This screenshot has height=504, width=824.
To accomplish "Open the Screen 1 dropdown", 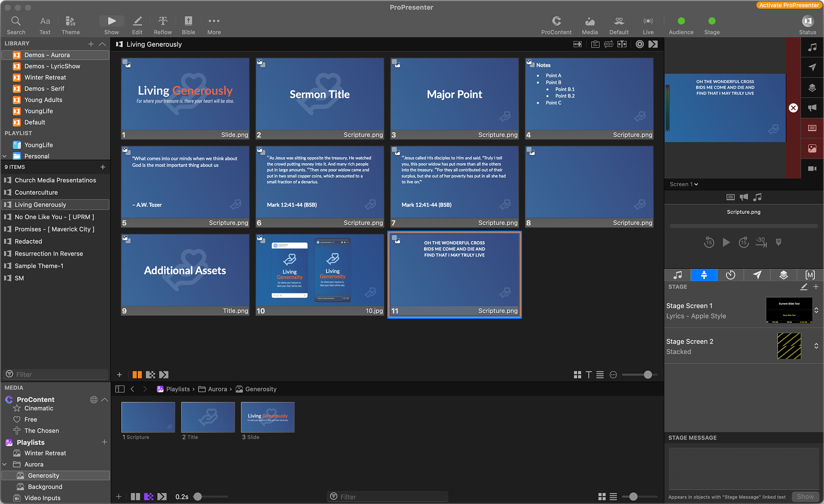I will pos(684,184).
